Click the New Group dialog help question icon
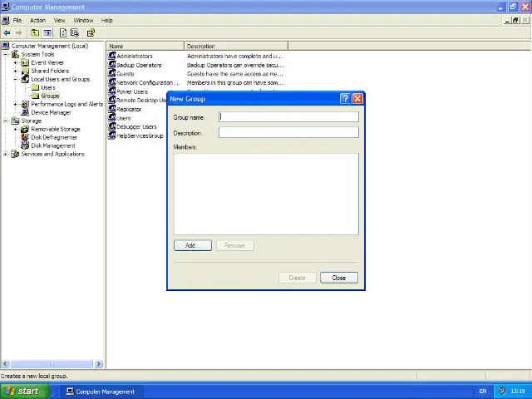This screenshot has width=532, height=399. (x=345, y=98)
